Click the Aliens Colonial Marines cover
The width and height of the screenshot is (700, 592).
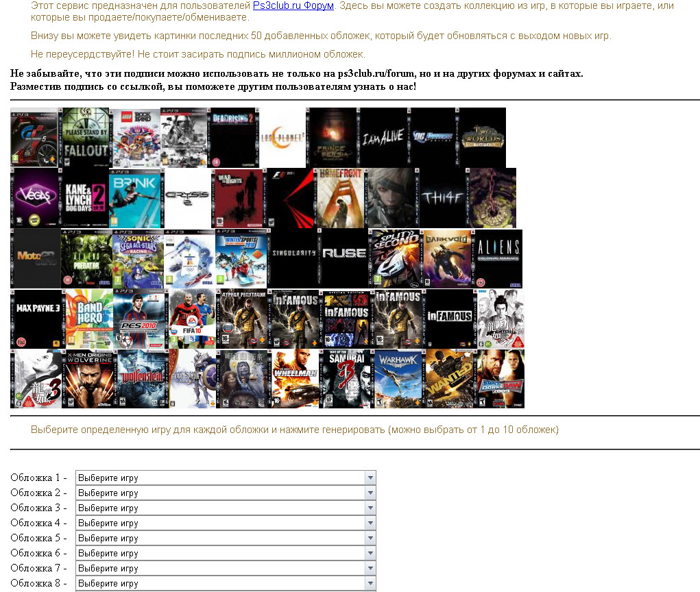point(497,259)
